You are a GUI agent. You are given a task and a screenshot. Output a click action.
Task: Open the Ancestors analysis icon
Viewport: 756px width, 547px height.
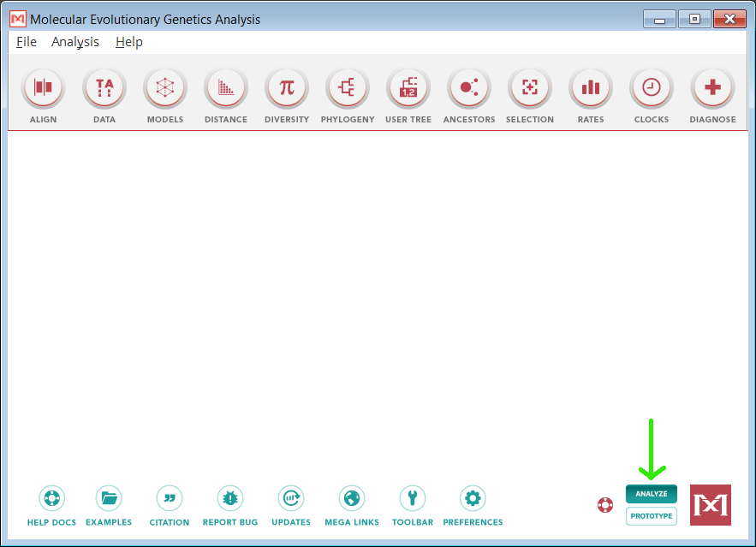point(468,88)
